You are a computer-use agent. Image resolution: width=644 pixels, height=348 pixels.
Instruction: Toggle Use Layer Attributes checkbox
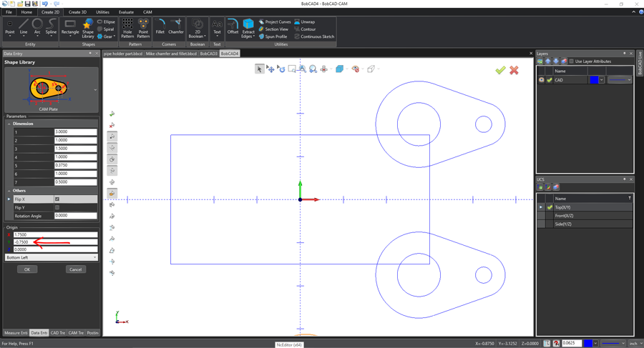[x=571, y=61]
